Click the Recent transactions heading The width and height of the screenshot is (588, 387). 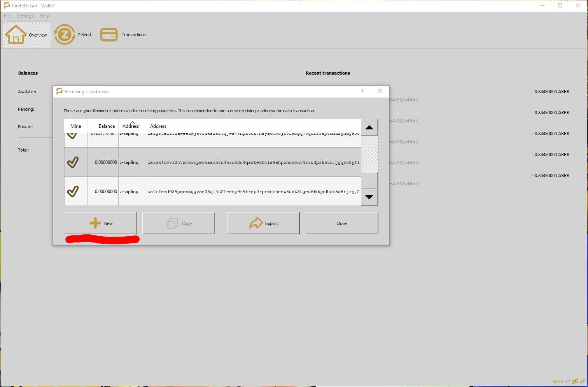pyautogui.click(x=328, y=73)
